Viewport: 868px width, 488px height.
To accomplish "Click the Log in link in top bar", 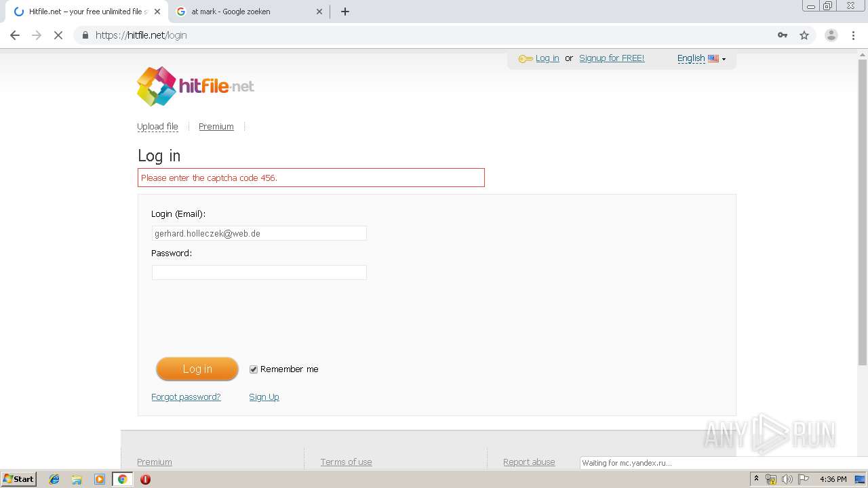I will tap(547, 58).
